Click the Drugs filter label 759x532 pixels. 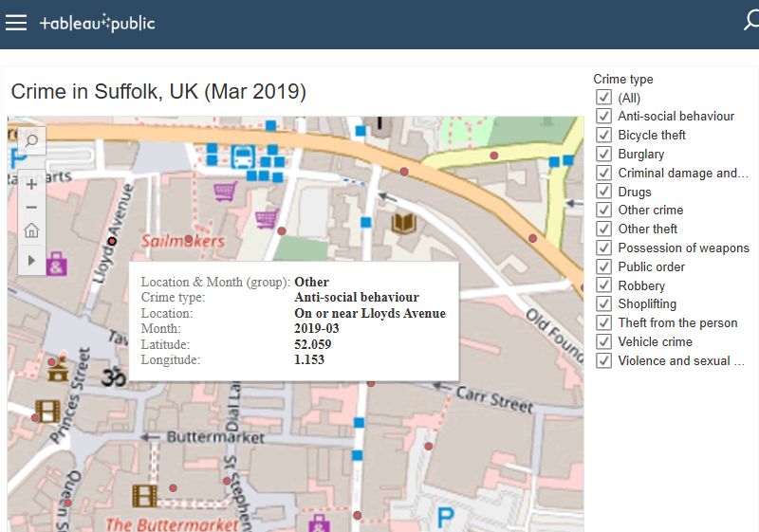coord(635,192)
